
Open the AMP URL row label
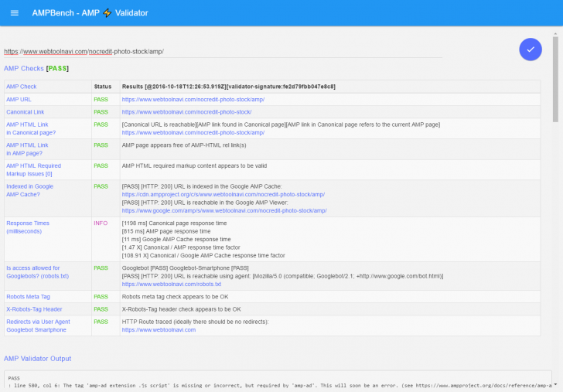(19, 100)
